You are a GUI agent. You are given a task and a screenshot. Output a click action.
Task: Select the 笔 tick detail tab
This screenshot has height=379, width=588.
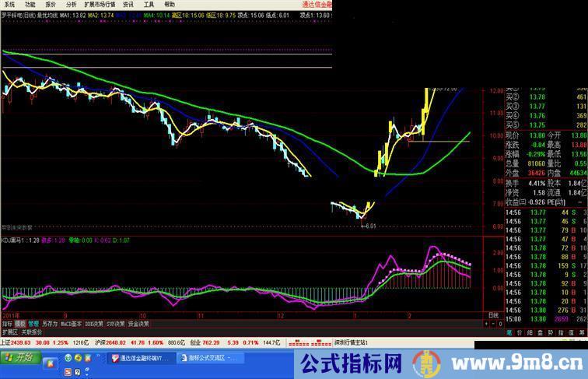coord(509,331)
